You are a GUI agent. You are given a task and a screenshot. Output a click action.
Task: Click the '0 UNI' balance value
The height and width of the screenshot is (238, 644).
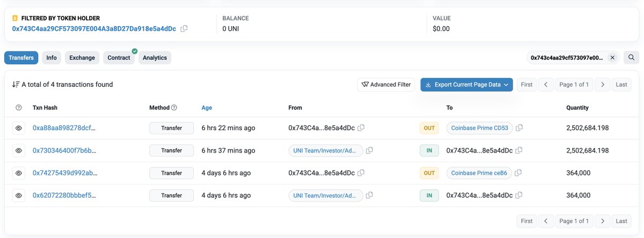tap(231, 29)
